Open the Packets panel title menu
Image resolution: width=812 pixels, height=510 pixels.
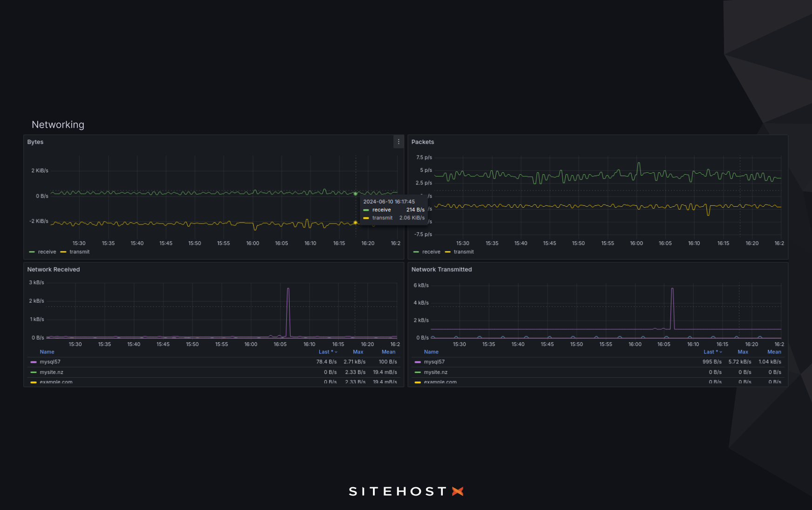[x=423, y=142]
